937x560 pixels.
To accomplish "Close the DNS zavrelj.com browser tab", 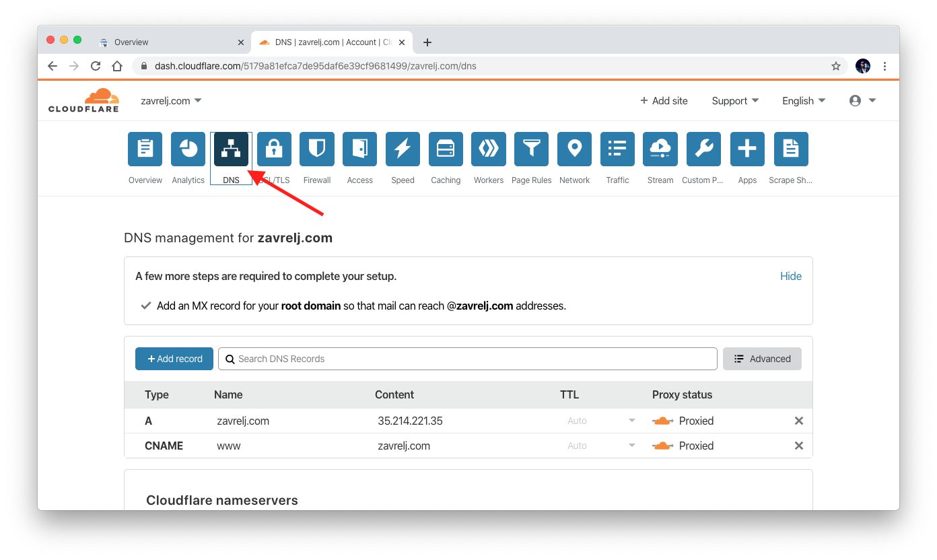I will tap(402, 42).
